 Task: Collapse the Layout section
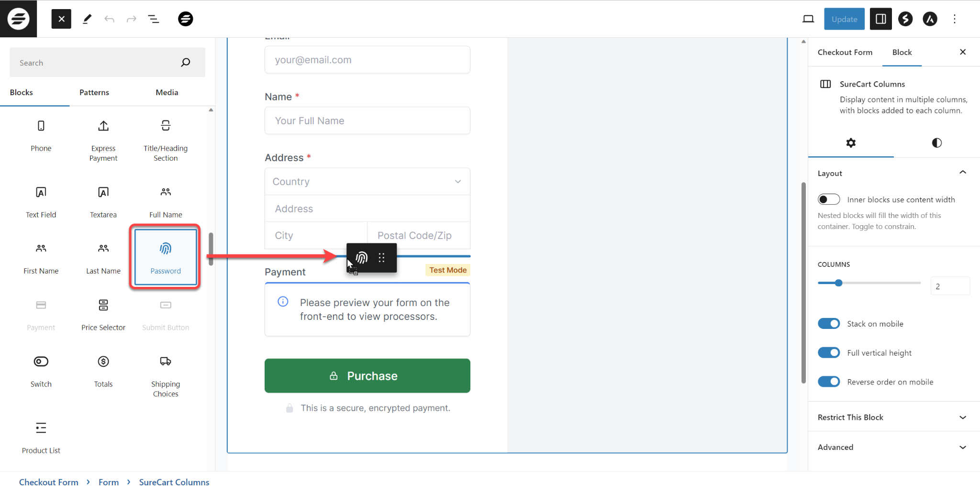(963, 173)
